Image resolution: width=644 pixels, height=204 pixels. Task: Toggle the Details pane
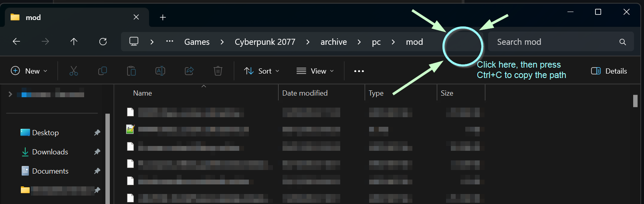point(609,71)
